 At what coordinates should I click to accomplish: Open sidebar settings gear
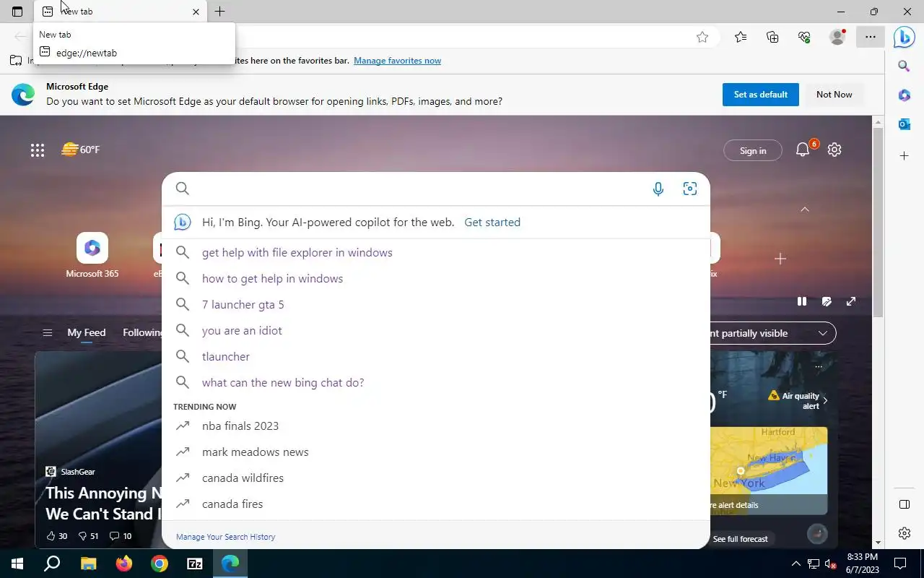[904, 533]
